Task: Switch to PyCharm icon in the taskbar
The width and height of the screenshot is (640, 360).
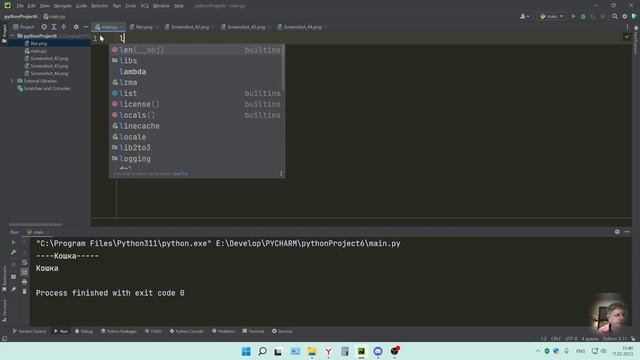Action: click(x=361, y=351)
